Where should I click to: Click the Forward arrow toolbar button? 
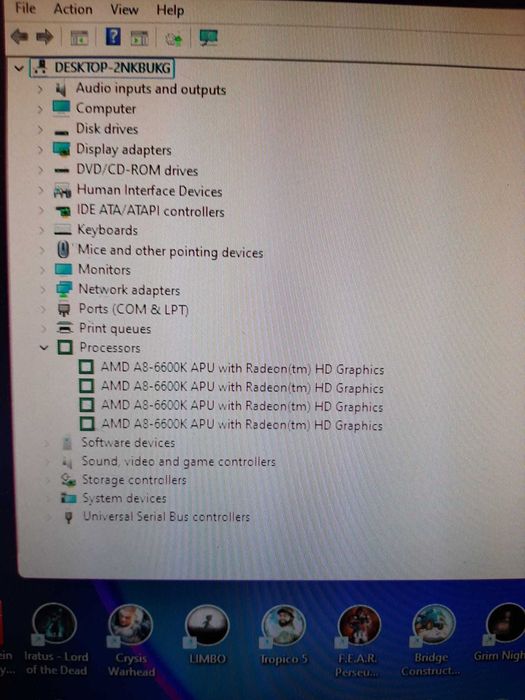45,37
